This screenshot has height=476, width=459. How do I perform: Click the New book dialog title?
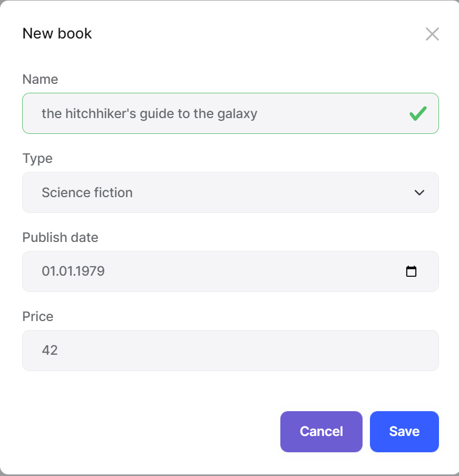pyautogui.click(x=57, y=34)
